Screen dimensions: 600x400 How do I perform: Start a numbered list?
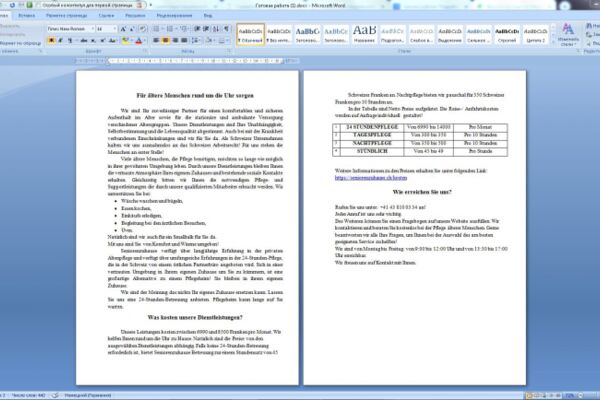(x=170, y=29)
